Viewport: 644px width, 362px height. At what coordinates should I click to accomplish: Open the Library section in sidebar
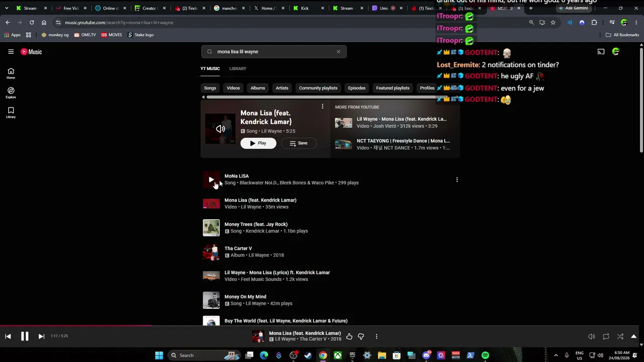[x=11, y=113]
